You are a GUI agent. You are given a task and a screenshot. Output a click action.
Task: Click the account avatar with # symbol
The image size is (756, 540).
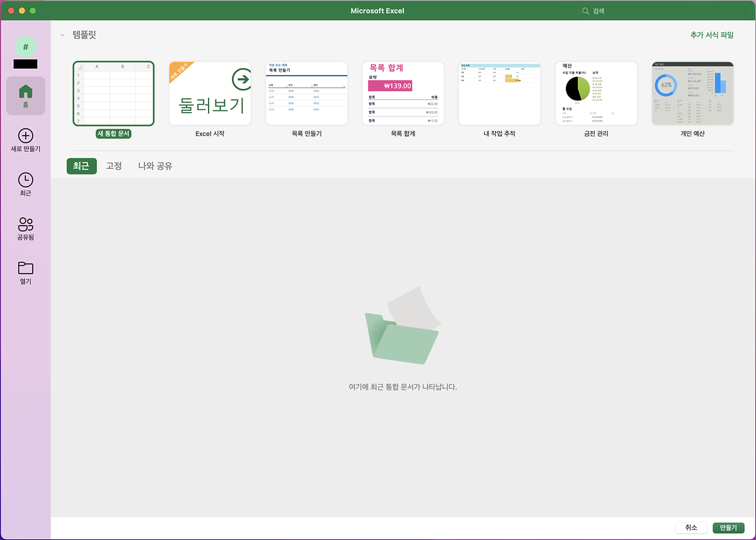26,47
